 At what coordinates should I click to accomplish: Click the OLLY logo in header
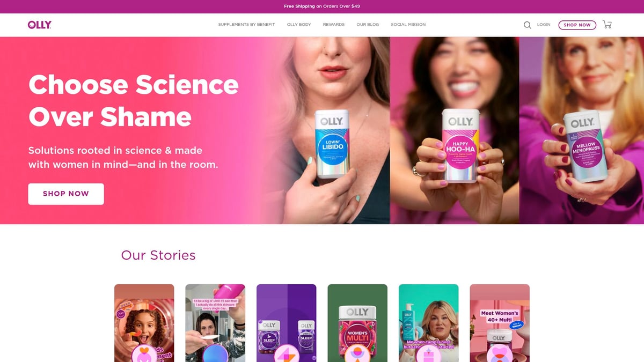tap(40, 25)
